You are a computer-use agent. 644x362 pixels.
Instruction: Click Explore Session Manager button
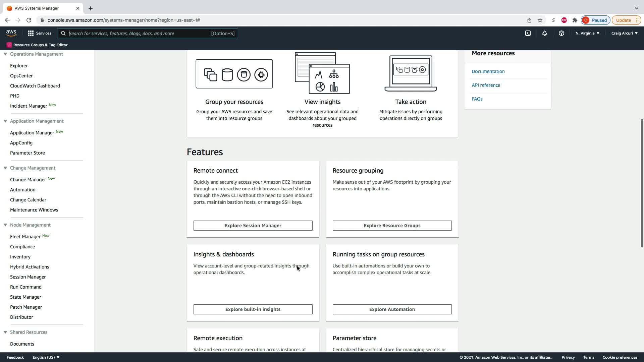(x=253, y=226)
